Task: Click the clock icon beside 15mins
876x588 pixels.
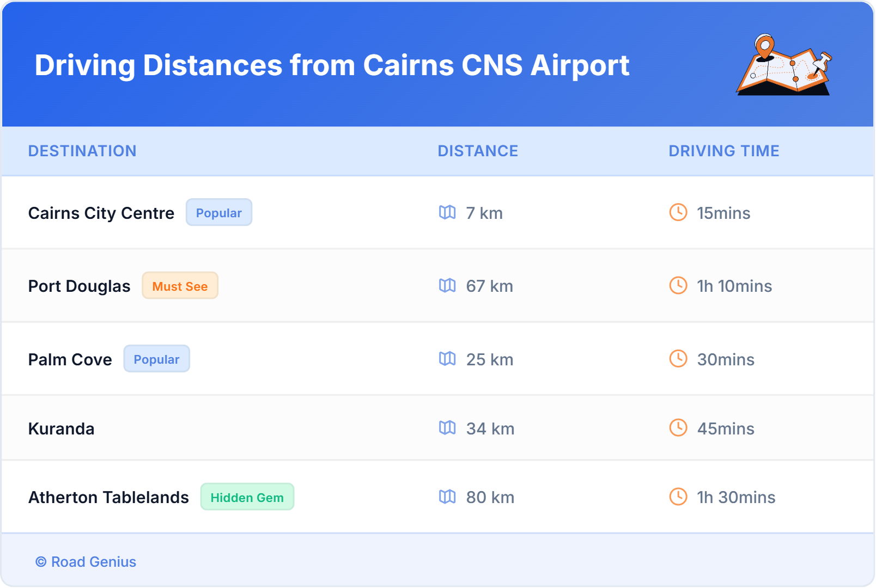Action: pyautogui.click(x=678, y=212)
